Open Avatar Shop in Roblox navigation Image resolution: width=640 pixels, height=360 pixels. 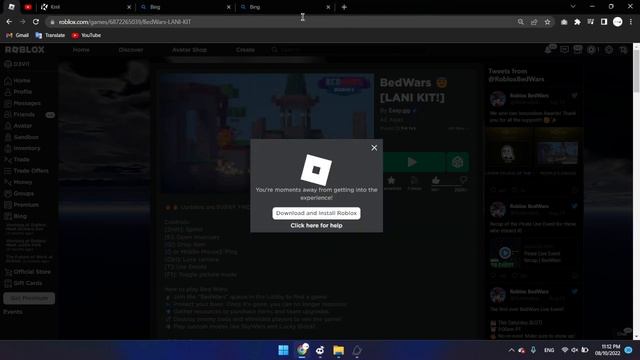point(189,50)
